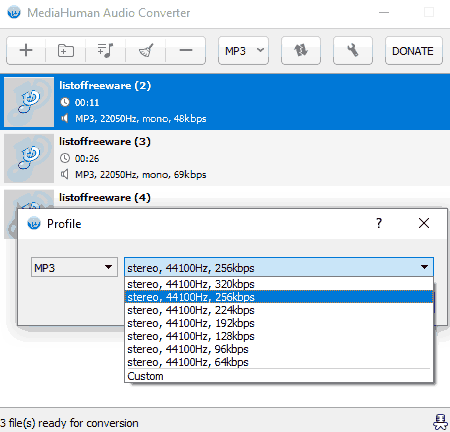Click the MediaHuman app logo in title bar
Image resolution: width=450 pixels, height=432 pixels.
tap(14, 13)
